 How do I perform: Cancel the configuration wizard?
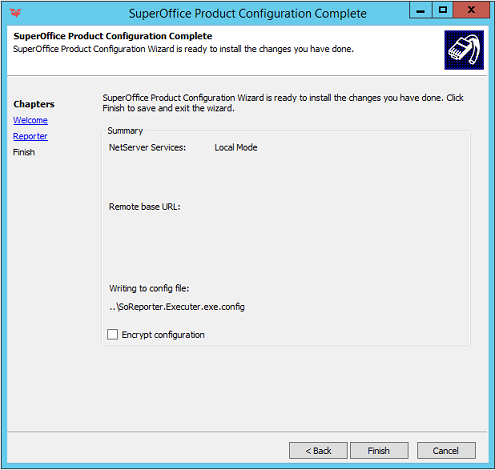coord(446,451)
